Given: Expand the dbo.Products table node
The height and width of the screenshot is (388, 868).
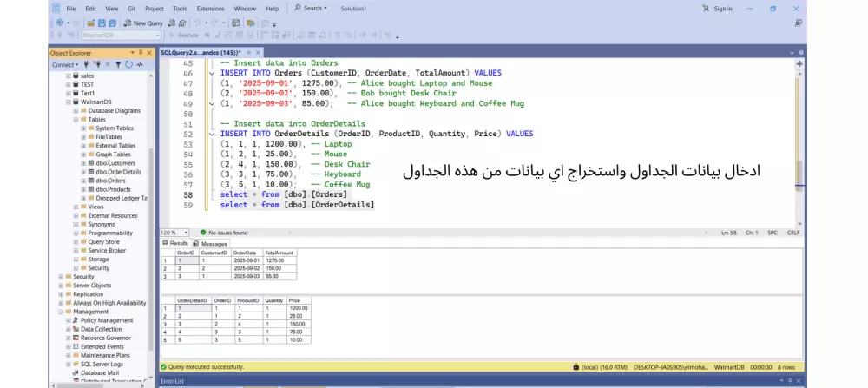Looking at the screenshot, I should (x=83, y=189).
